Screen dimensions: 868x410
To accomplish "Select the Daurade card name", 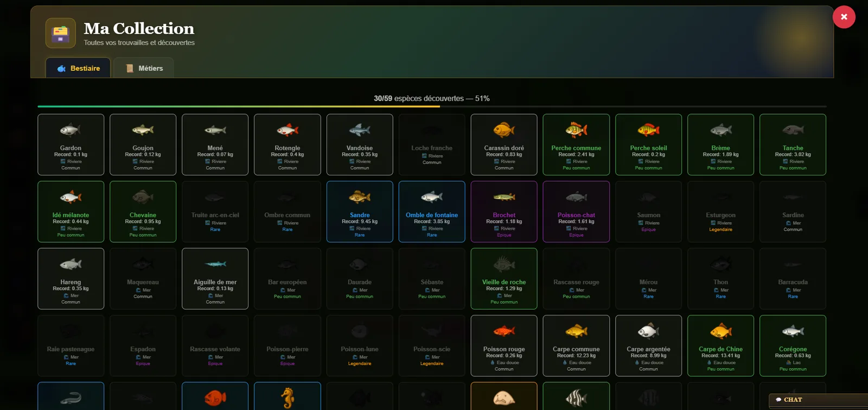I will pos(360,282).
